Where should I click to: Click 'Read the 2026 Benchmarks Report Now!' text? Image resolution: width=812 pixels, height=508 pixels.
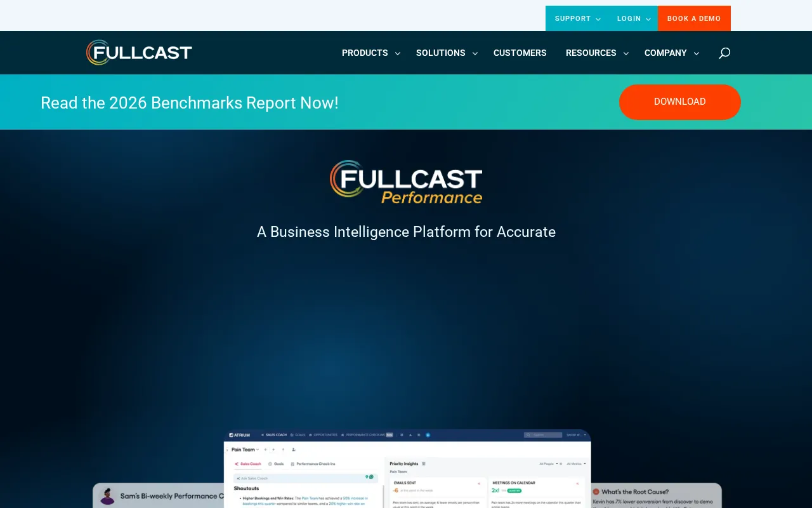[190, 103]
